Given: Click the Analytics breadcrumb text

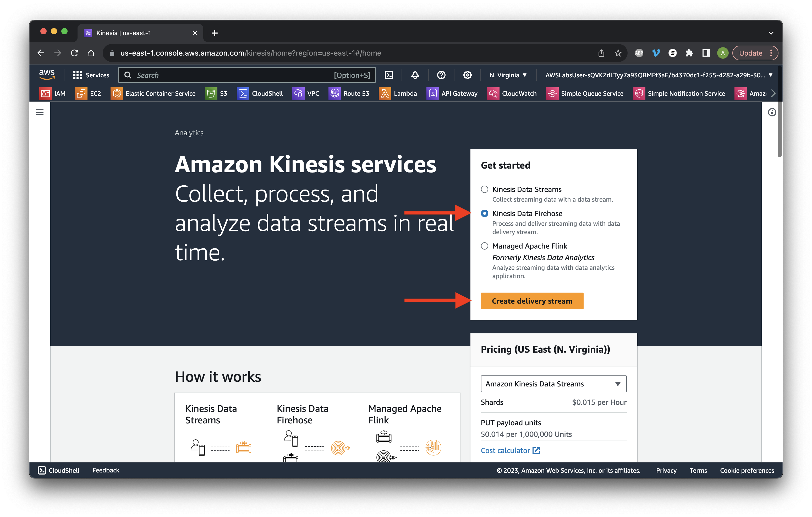Looking at the screenshot, I should (189, 133).
